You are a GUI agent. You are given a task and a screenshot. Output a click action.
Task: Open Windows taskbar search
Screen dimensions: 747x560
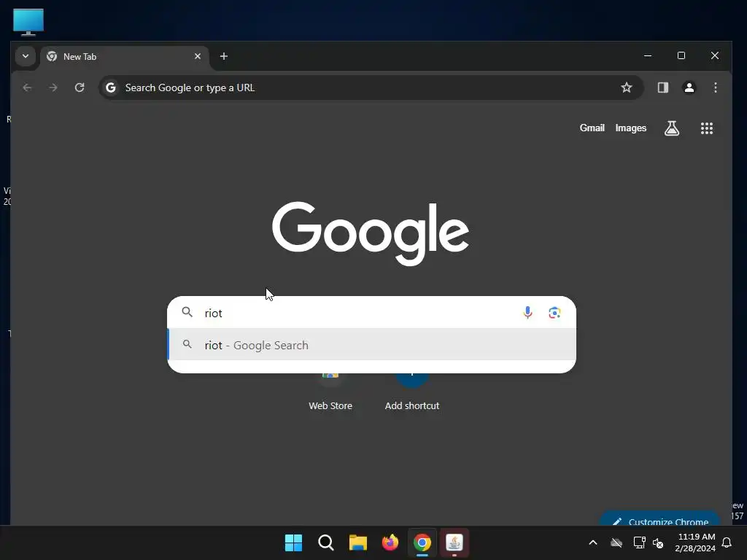pos(326,542)
